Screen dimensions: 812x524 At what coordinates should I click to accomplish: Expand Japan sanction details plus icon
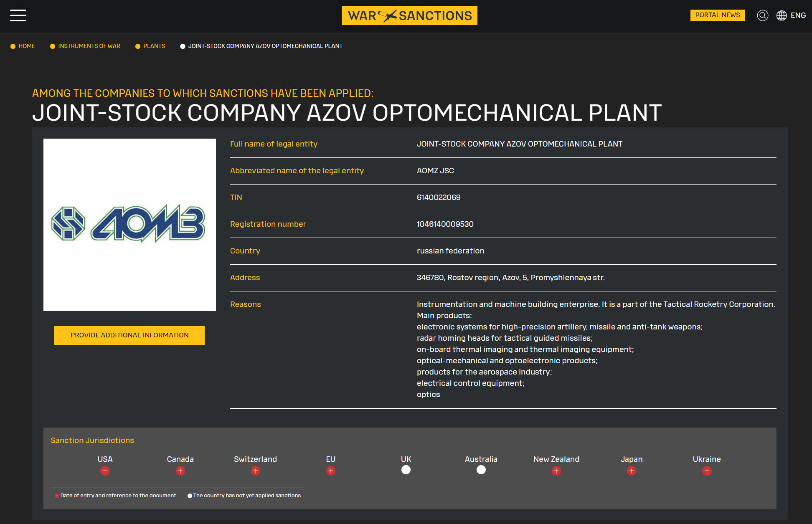(x=632, y=471)
